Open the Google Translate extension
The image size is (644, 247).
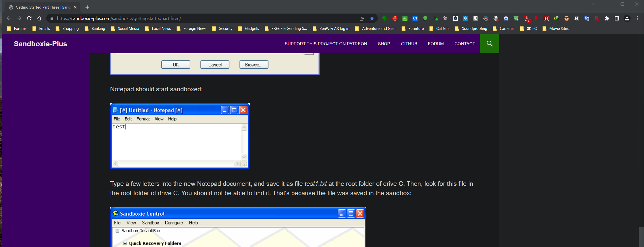click(x=587, y=18)
